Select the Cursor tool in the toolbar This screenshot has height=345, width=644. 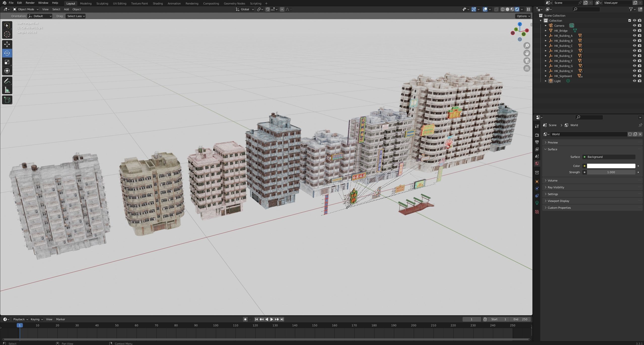(x=7, y=34)
